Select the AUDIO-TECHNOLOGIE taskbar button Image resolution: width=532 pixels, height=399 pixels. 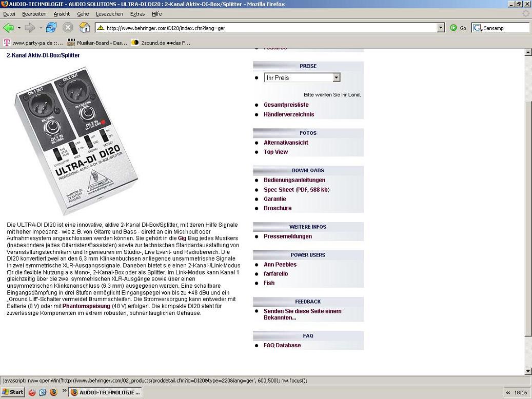click(x=106, y=392)
